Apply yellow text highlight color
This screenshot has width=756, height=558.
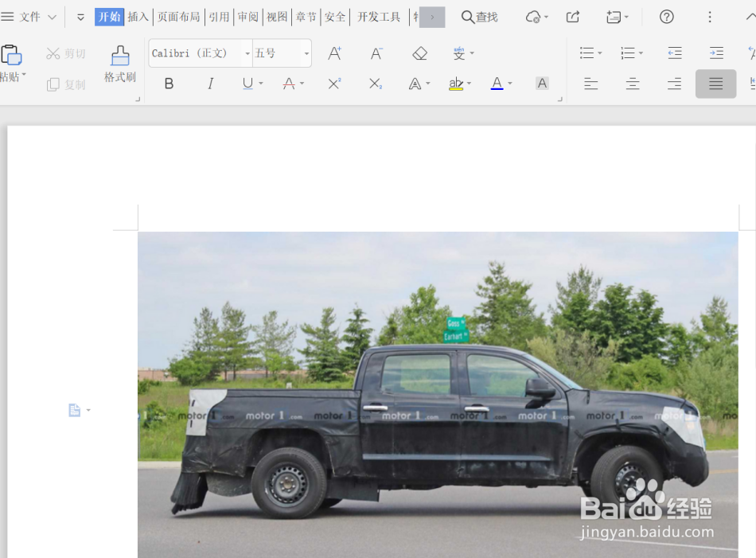click(456, 84)
